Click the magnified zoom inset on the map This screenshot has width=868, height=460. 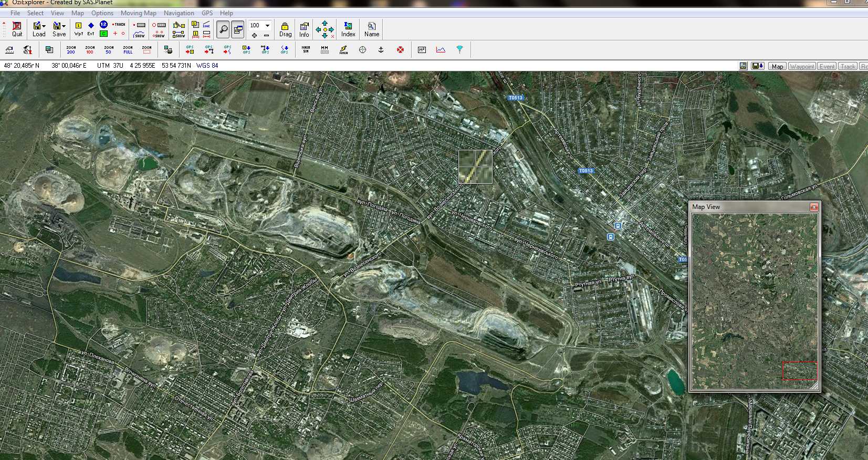[475, 167]
